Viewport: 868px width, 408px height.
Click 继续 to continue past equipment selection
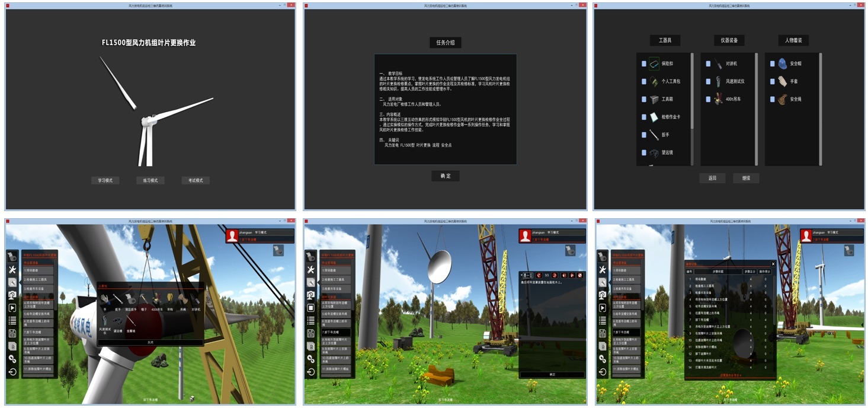pos(746,178)
